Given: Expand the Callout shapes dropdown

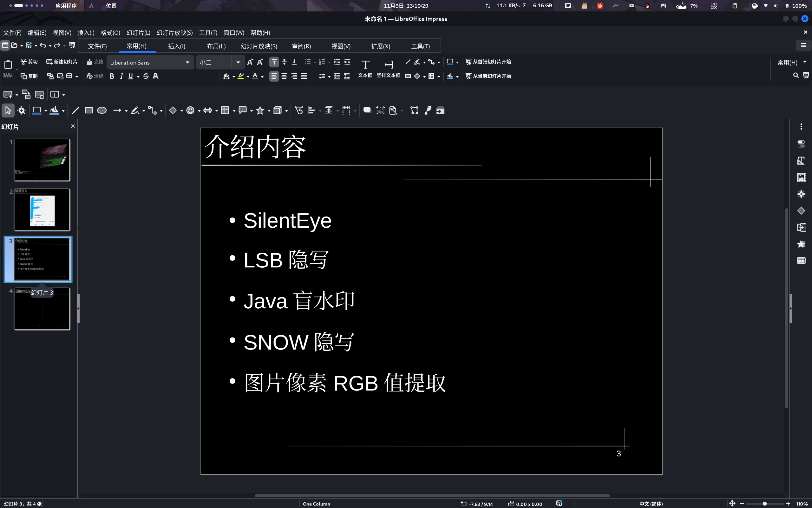Looking at the screenshot, I should [251, 111].
